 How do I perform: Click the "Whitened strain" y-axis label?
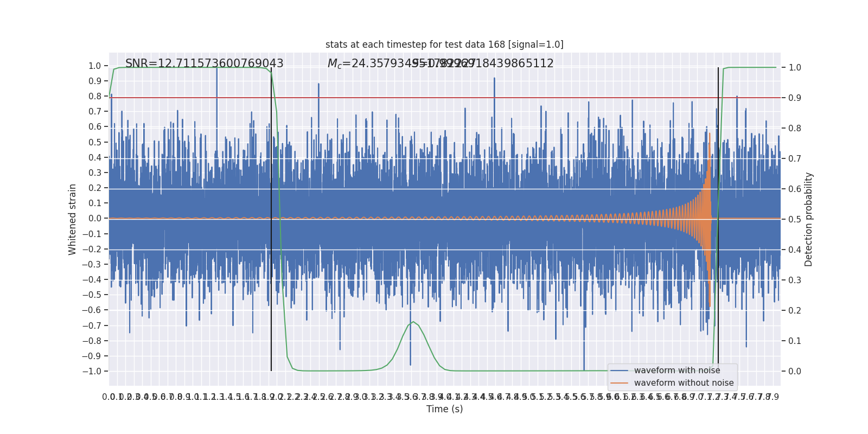coord(73,219)
